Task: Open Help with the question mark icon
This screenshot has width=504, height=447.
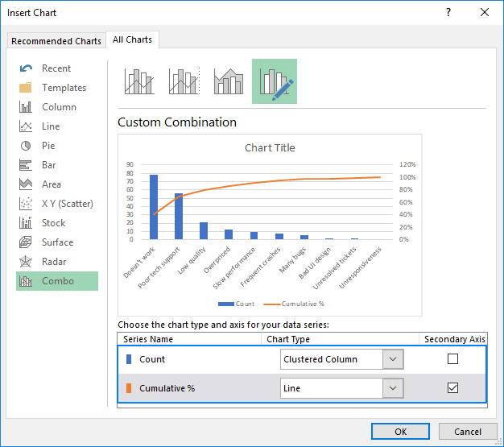Action: pos(448,12)
